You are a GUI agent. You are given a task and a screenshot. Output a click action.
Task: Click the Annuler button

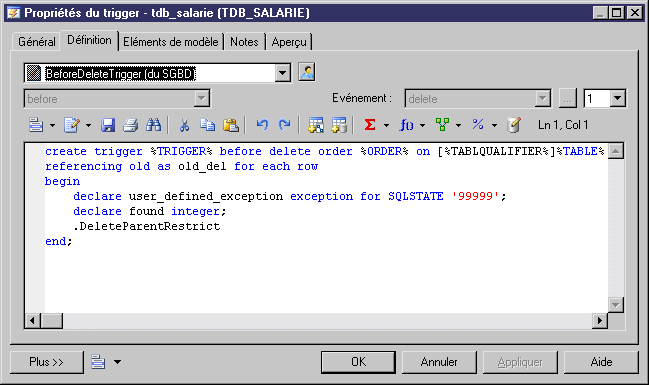pyautogui.click(x=439, y=362)
